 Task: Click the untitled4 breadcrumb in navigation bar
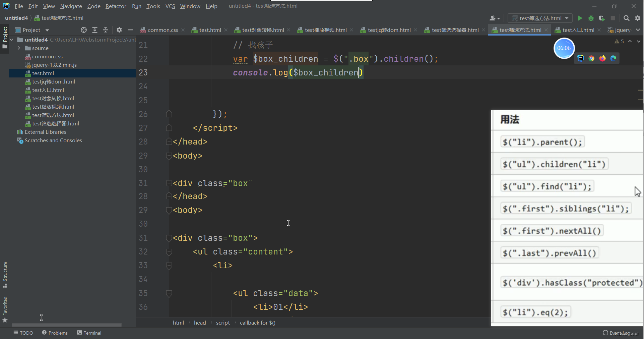16,18
